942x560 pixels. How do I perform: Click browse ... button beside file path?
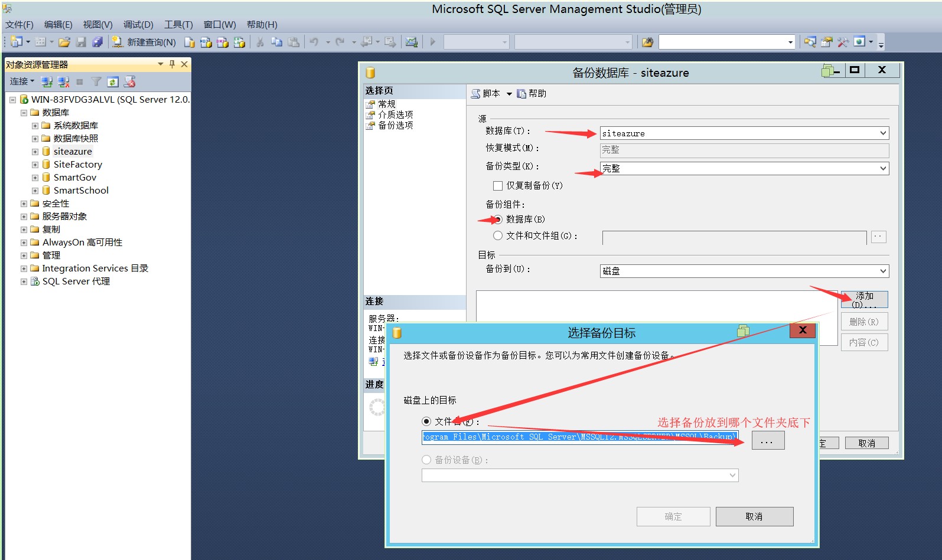pyautogui.click(x=768, y=440)
